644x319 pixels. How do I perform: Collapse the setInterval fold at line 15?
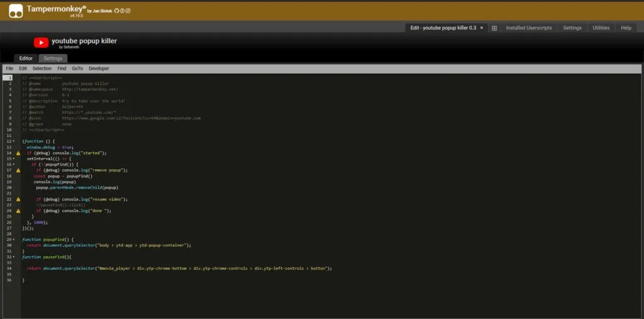coord(14,159)
